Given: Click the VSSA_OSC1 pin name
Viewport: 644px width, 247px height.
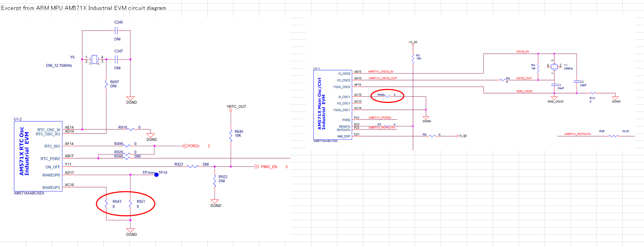Looking at the screenshot, I should point(342,110).
